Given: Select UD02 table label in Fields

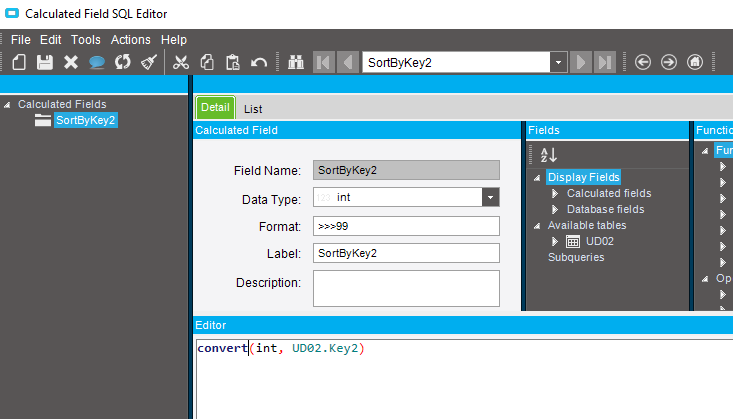Looking at the screenshot, I should 600,241.
